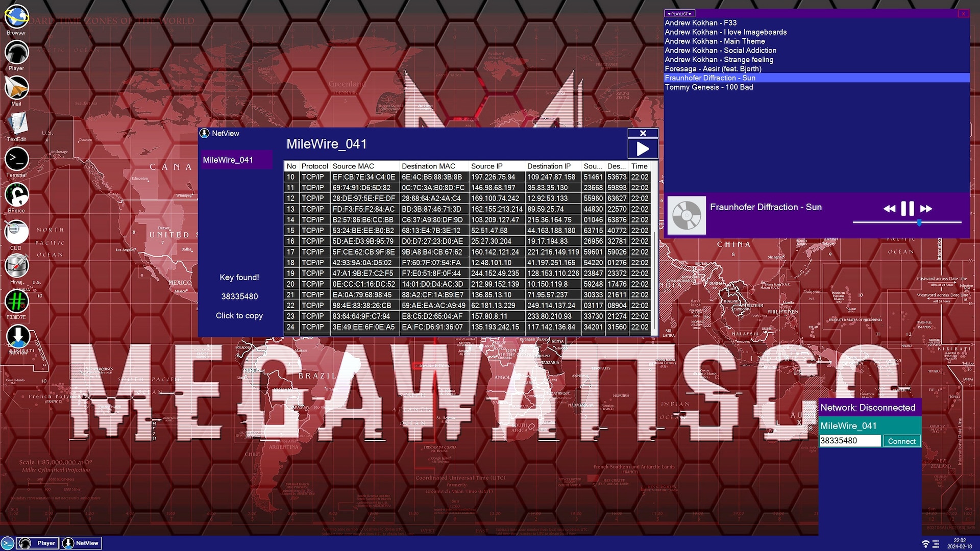The height and width of the screenshot is (551, 980).
Task: Open the Mail desktop icon
Action: click(x=16, y=88)
